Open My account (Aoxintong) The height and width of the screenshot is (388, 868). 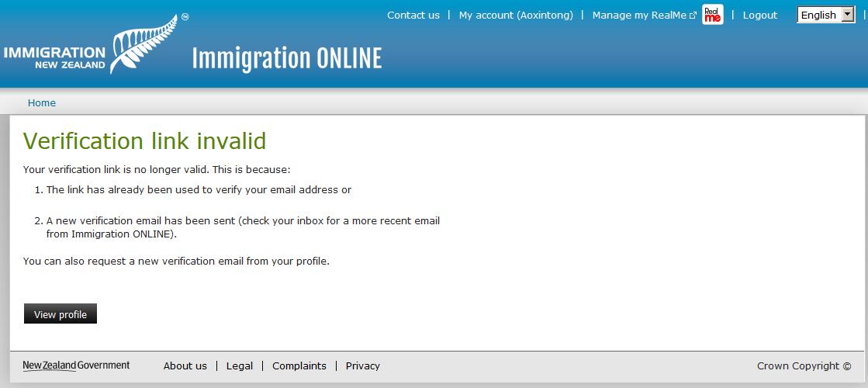tap(516, 15)
